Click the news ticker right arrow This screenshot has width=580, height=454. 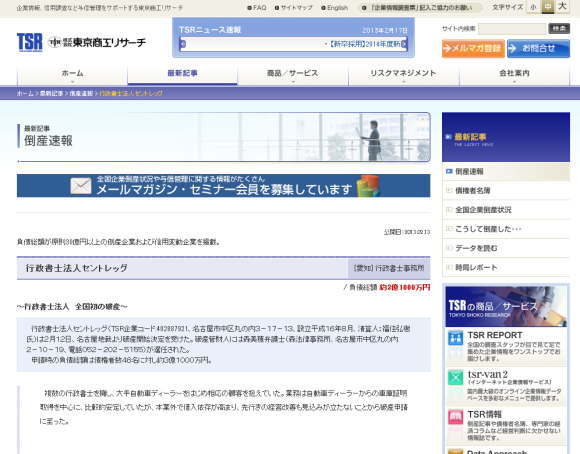[x=404, y=44]
